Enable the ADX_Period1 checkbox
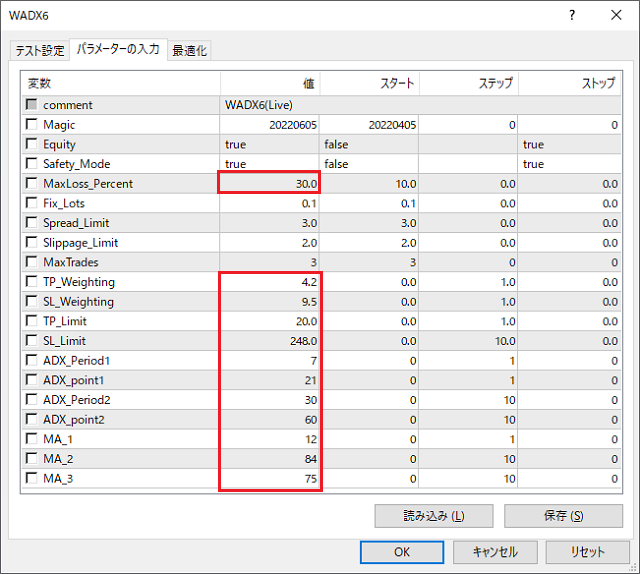 pos(31,360)
